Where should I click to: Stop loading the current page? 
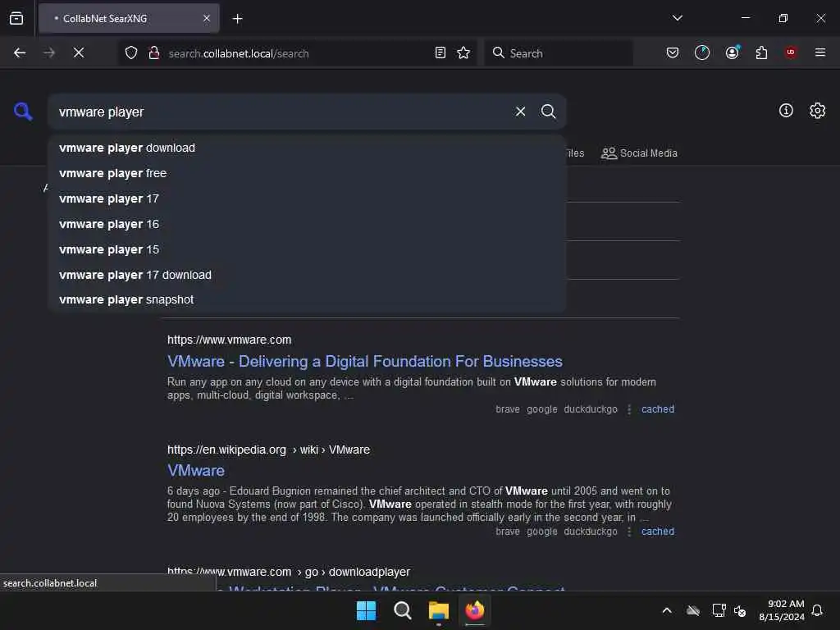coord(79,52)
